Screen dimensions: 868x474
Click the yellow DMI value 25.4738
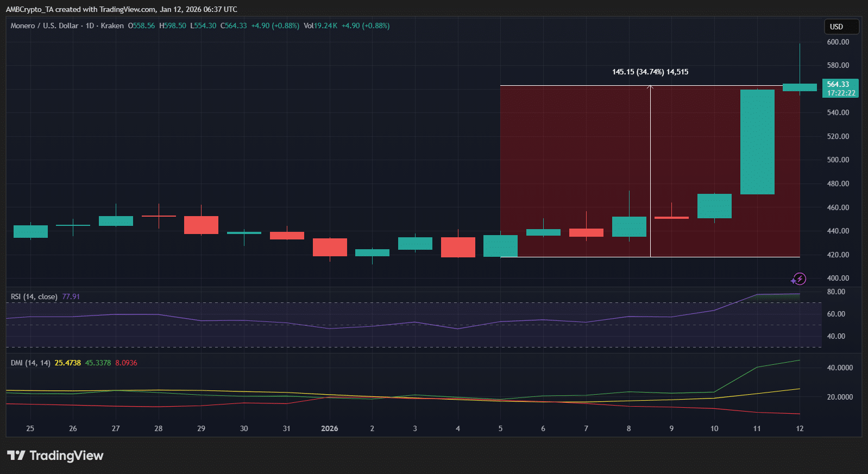click(x=67, y=363)
